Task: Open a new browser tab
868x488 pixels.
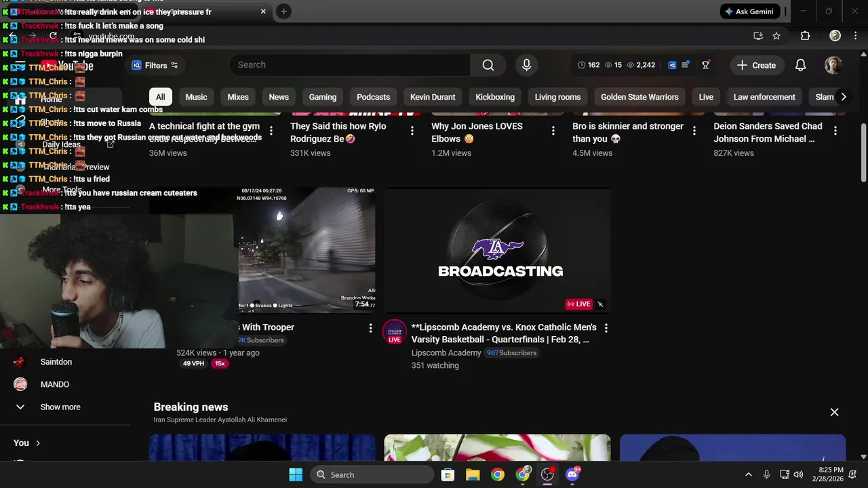Action: pos(283,12)
